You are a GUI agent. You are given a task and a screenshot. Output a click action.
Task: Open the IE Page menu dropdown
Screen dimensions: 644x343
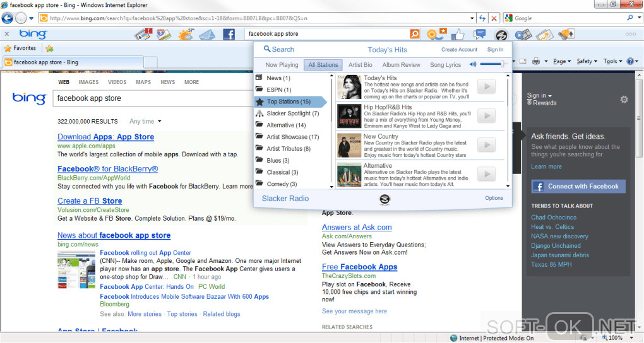pos(562,61)
